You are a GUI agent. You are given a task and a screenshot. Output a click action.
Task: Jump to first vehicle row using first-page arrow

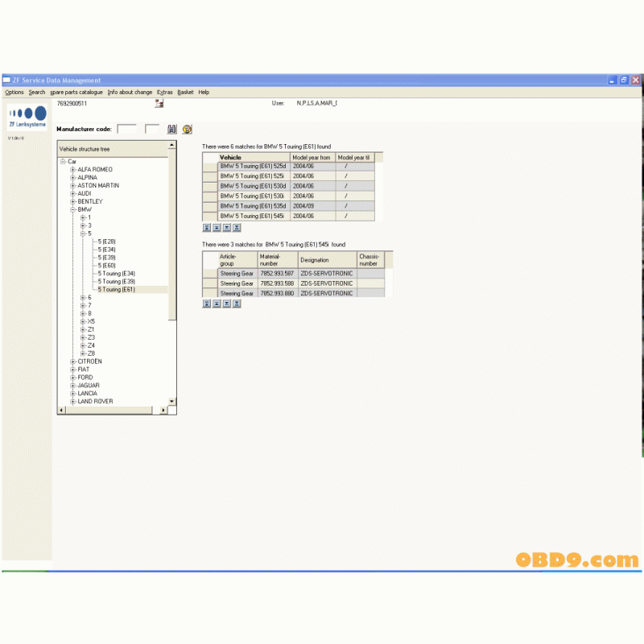pos(207,228)
